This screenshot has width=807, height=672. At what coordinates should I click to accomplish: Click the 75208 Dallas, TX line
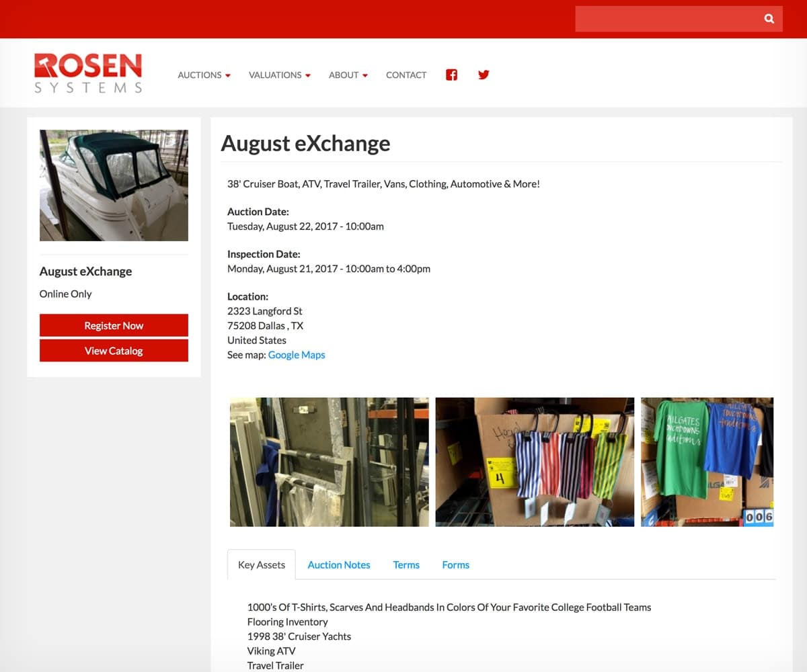(265, 326)
